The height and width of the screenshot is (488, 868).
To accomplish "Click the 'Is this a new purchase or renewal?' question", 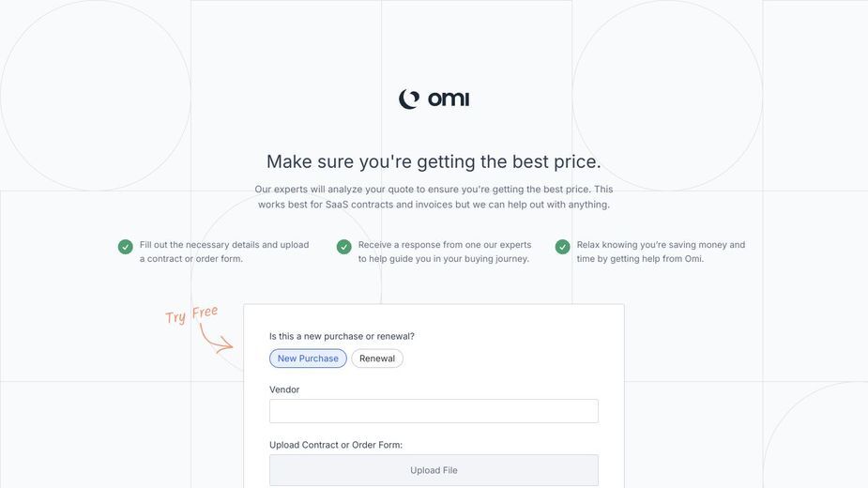I will click(x=342, y=336).
